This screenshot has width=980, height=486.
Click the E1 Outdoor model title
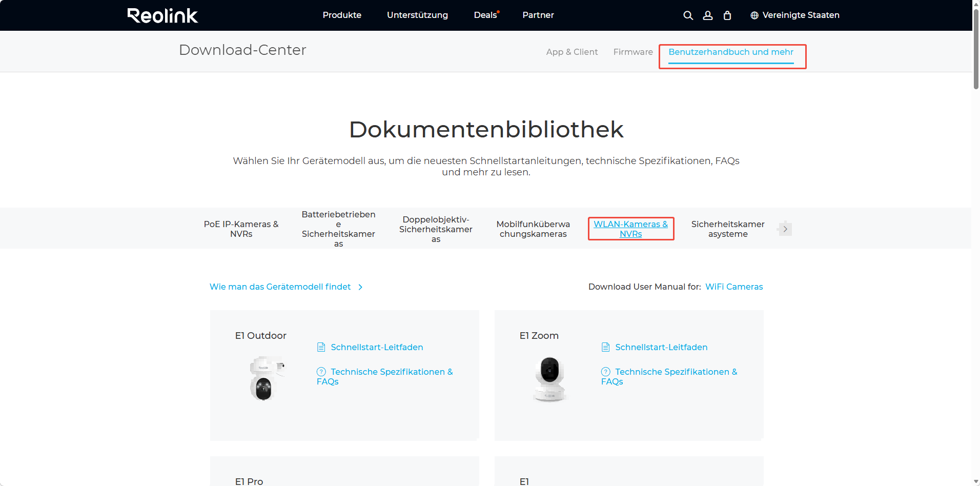pos(260,335)
